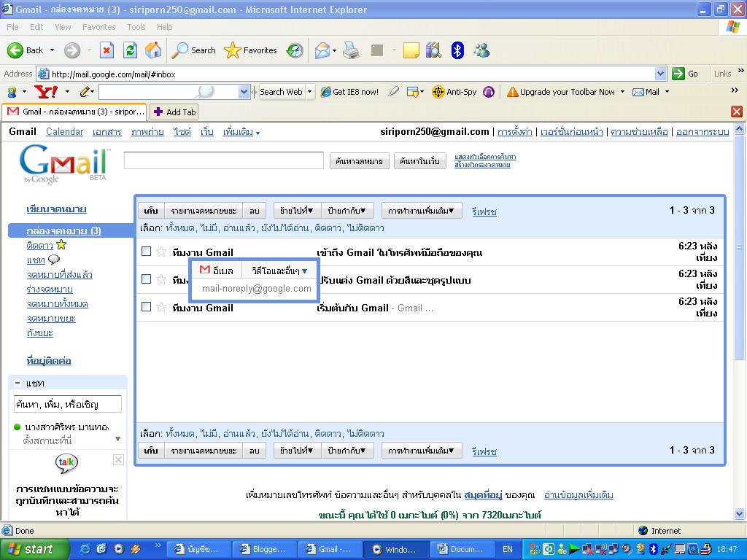Open top 'ย้ายไปที่' move-to dropdown
The image size is (747, 560).
pyautogui.click(x=296, y=211)
